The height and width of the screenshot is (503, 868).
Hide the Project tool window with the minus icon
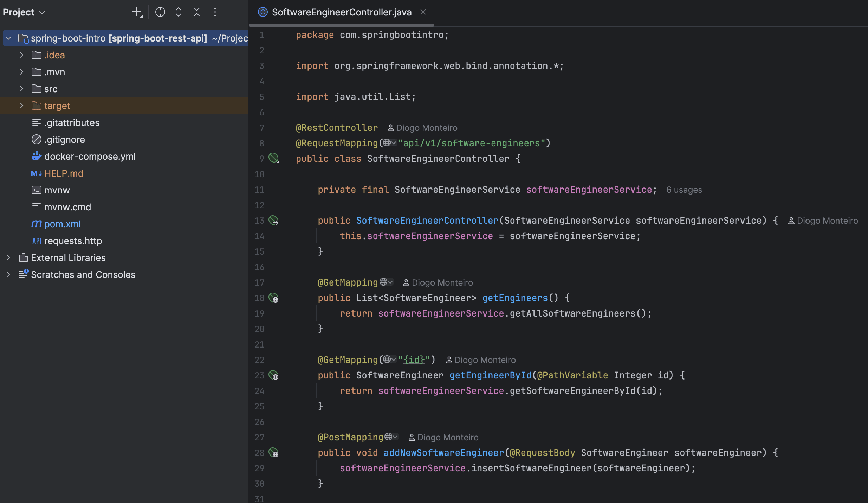233,12
